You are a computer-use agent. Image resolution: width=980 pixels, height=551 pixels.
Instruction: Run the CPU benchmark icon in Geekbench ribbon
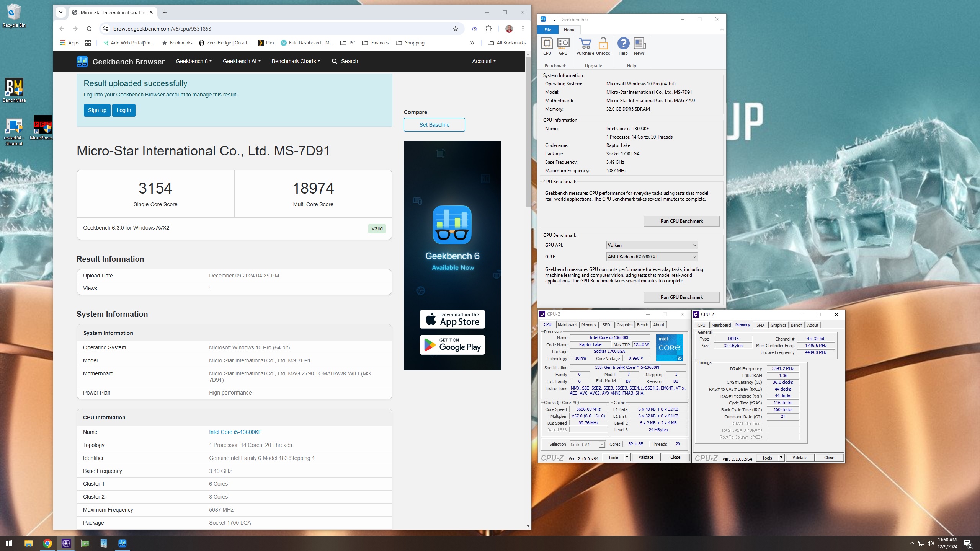[547, 46]
